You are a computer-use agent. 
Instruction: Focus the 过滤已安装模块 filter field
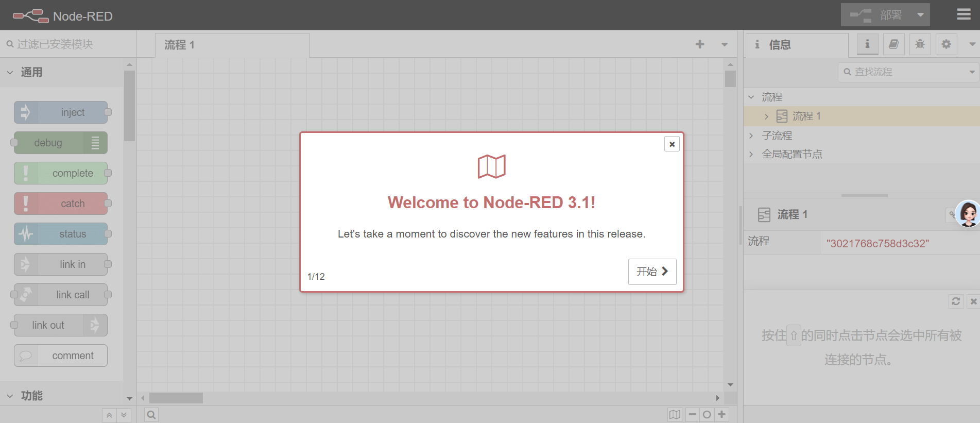(x=68, y=44)
